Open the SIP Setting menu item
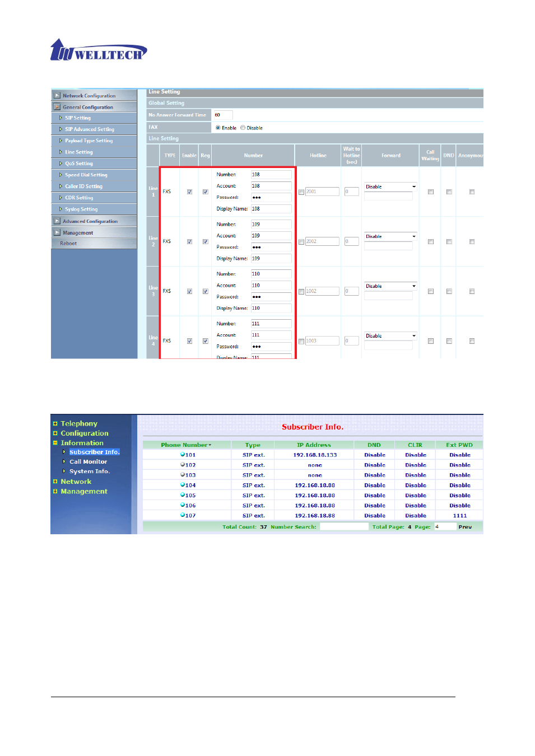This screenshot has height=756, width=535. pyautogui.click(x=78, y=118)
